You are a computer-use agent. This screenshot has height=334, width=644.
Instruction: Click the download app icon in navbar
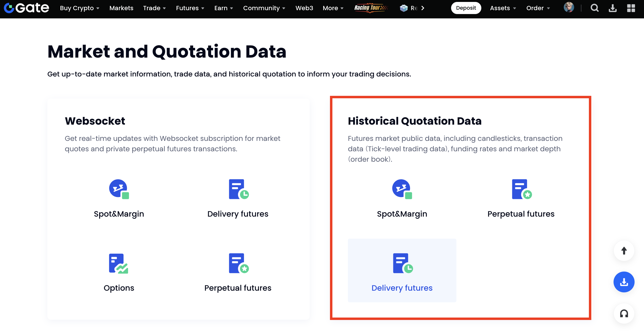tap(612, 8)
